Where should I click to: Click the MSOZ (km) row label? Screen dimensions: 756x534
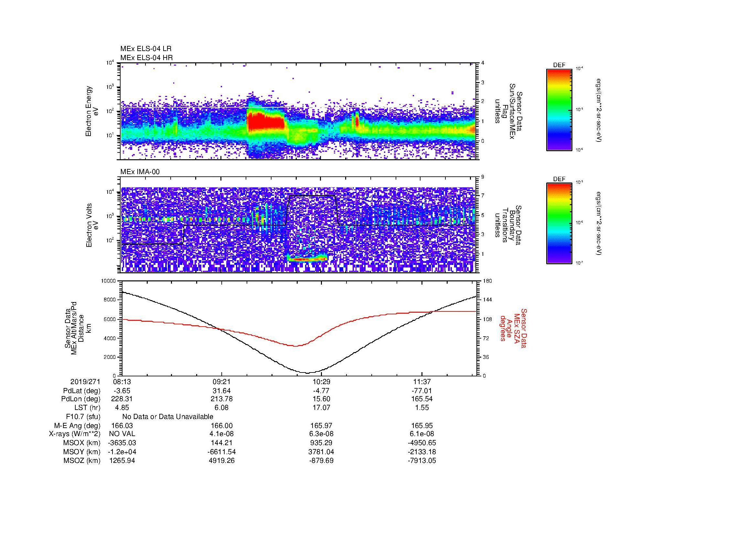coord(82,461)
